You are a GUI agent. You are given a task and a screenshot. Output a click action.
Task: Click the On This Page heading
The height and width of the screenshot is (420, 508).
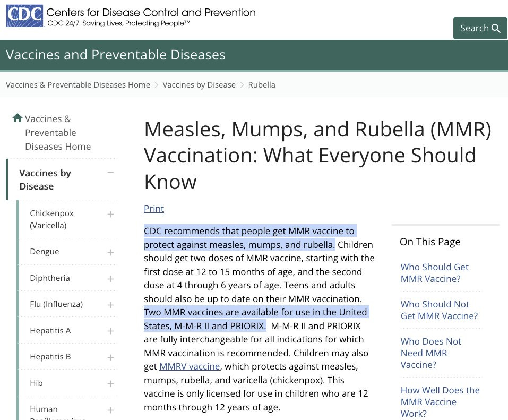click(x=430, y=242)
